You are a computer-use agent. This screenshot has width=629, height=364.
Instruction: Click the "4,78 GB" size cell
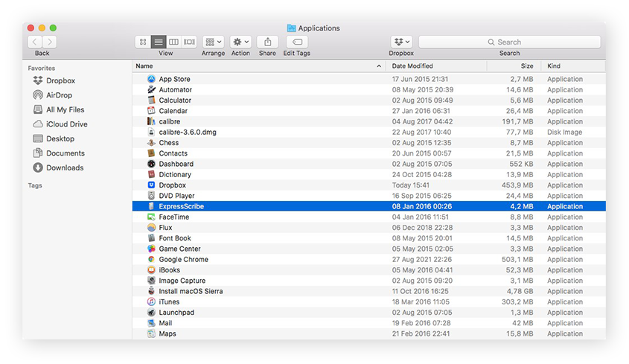pos(520,291)
